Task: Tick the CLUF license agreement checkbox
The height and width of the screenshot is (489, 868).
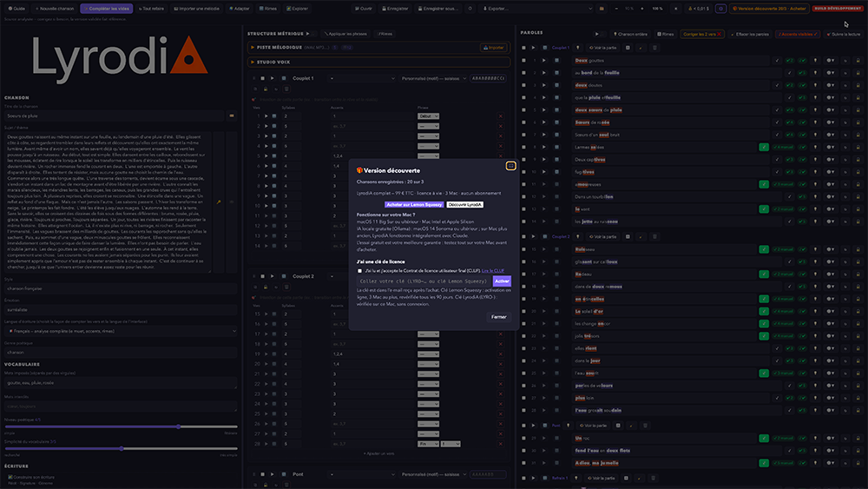Action: [360, 271]
